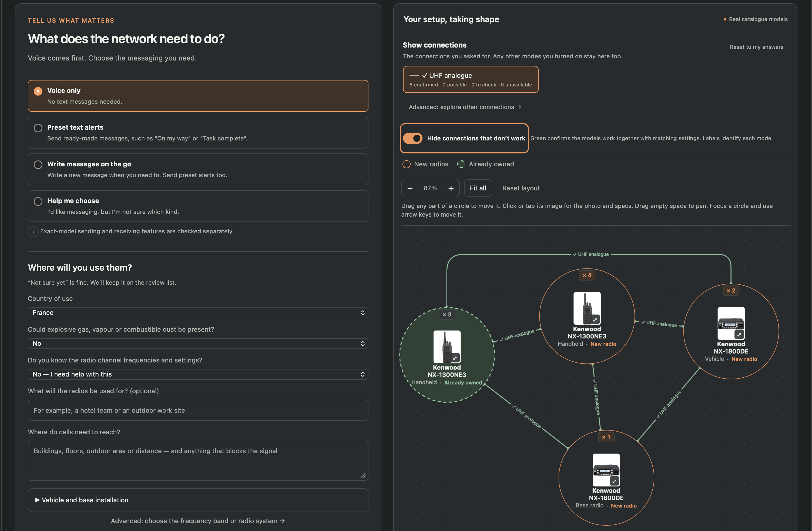The width and height of the screenshot is (812, 531).
Task: Open the explosive gas question dropdown
Action: 198,344
